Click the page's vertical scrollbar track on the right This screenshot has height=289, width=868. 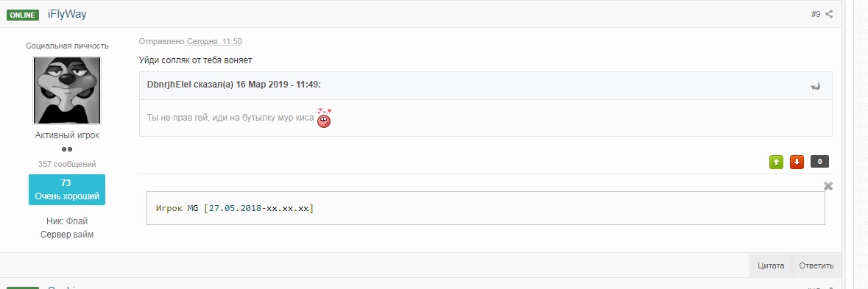click(854, 143)
